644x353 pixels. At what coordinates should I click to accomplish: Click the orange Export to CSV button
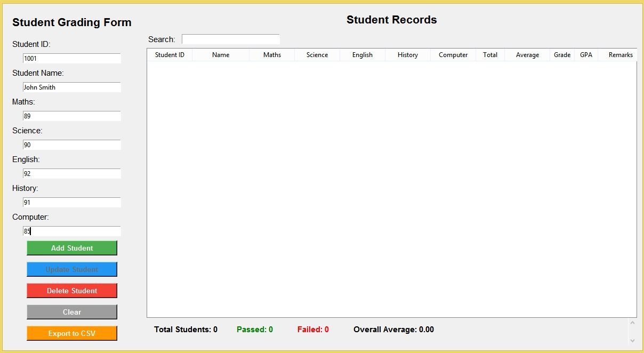72,333
